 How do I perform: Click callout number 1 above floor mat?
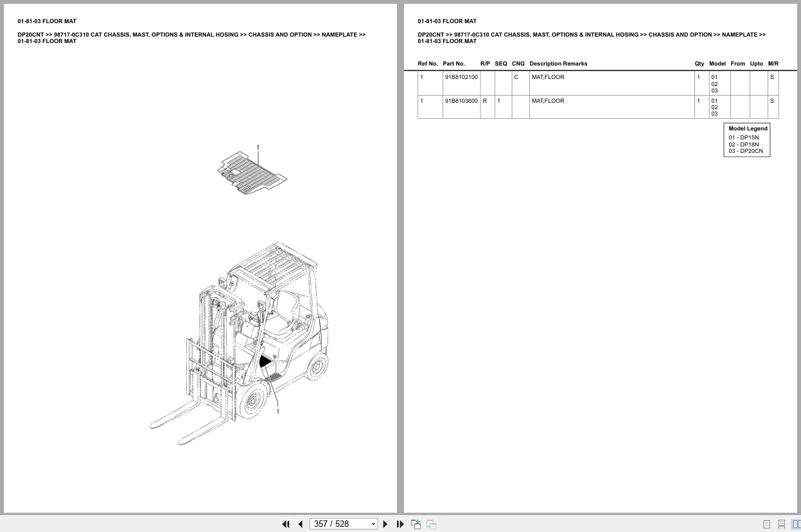[258, 147]
